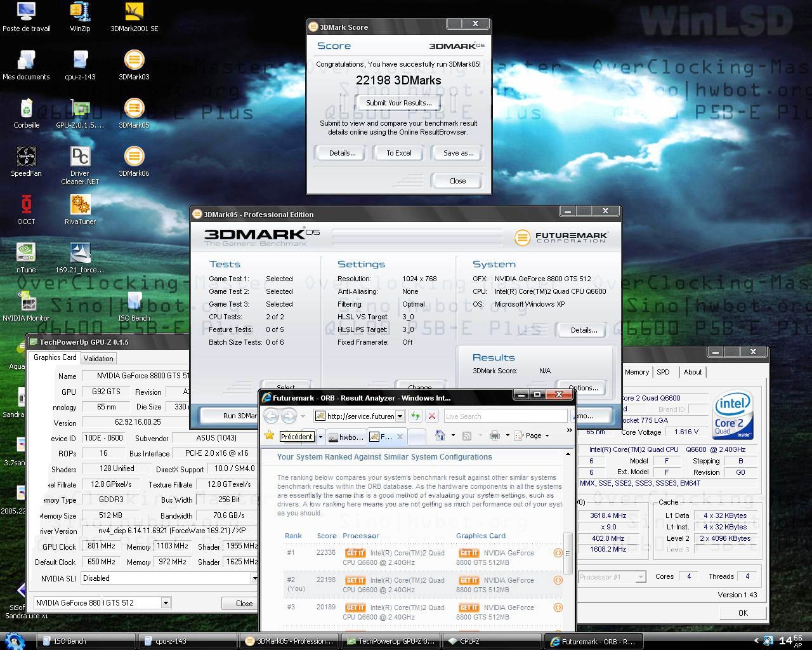Open the Corbeille recycle bin
The image size is (812, 650).
click(x=27, y=114)
